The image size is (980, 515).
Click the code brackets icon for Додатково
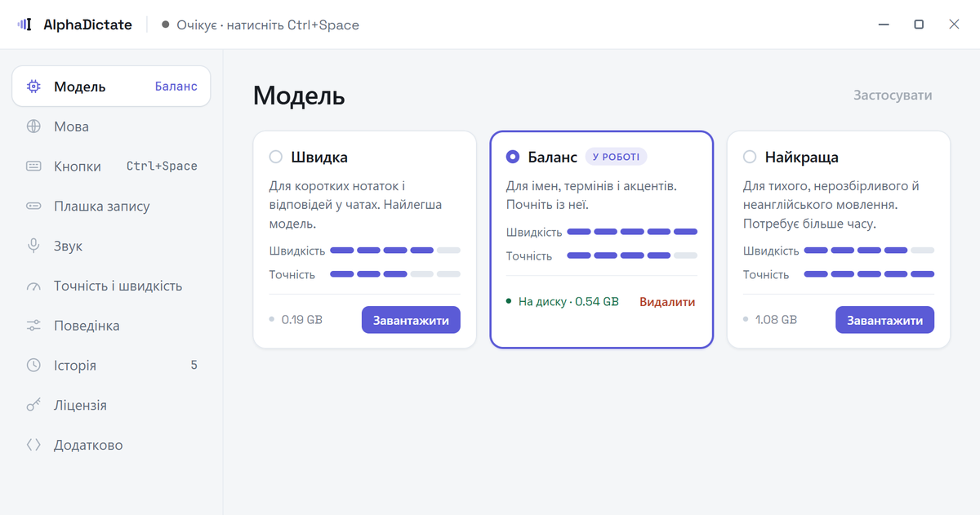(33, 445)
